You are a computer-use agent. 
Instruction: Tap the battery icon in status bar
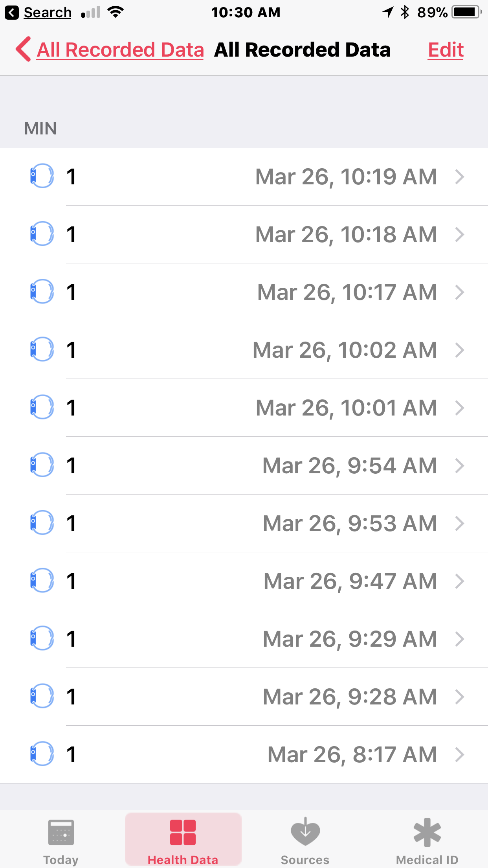coord(466,13)
